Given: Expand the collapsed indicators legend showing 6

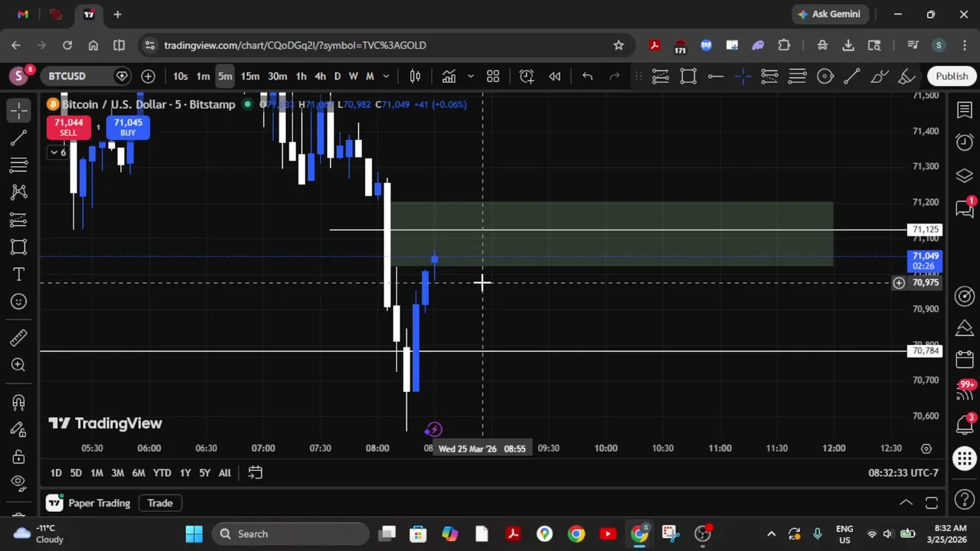Looking at the screenshot, I should [58, 152].
